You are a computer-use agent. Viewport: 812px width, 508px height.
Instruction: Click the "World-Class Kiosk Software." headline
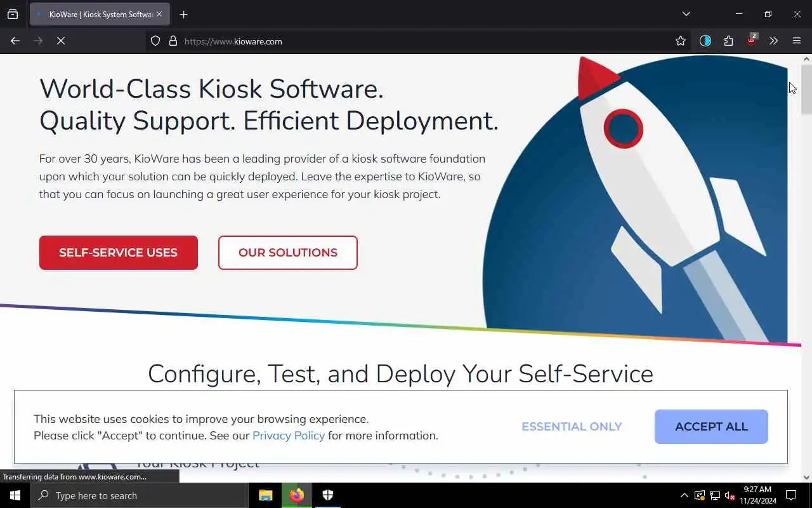point(211,89)
